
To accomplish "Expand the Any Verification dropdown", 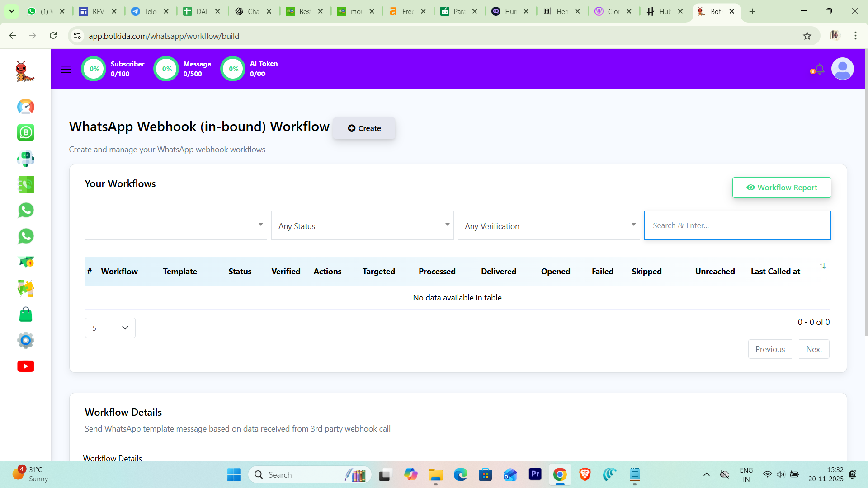I will [x=548, y=225].
